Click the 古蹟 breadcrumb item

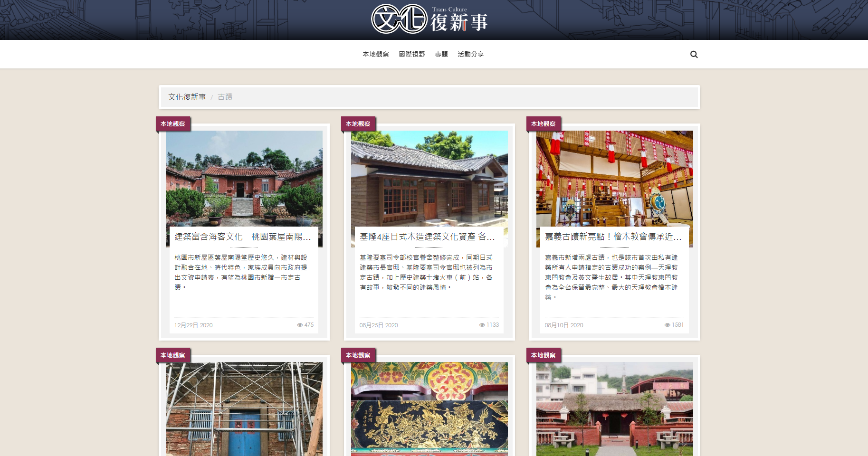tap(225, 97)
